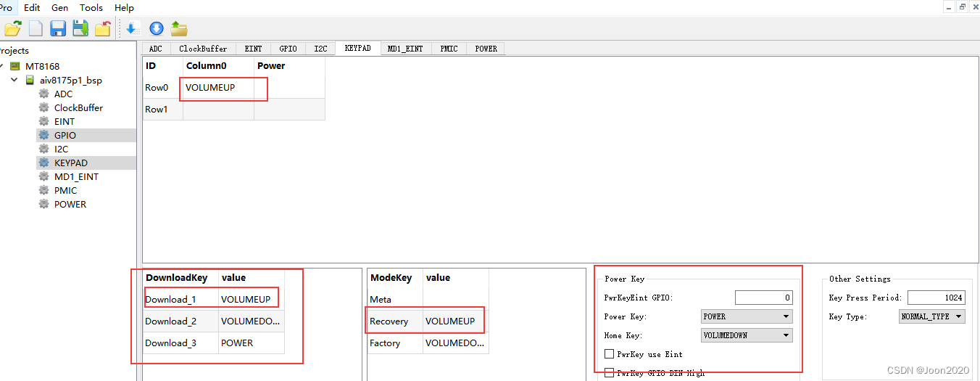Switch to the POWER tab
The width and height of the screenshot is (980, 381).
(x=486, y=49)
